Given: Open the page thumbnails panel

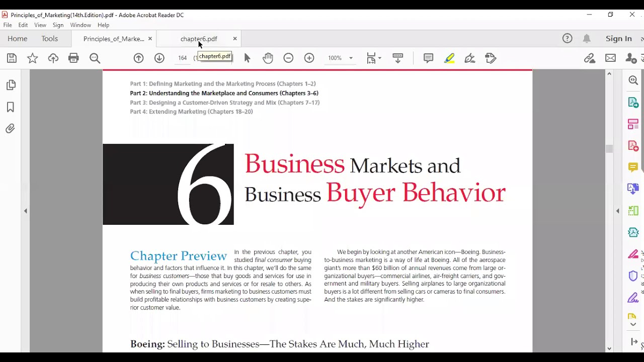Looking at the screenshot, I should (x=11, y=85).
